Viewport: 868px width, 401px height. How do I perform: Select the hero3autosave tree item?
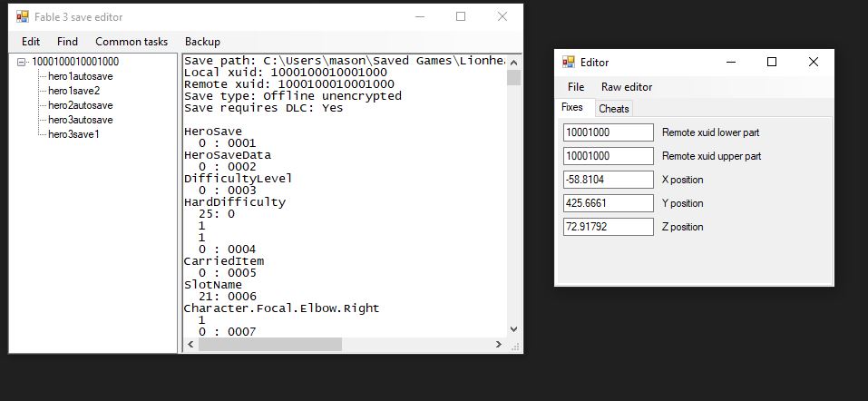(80, 120)
